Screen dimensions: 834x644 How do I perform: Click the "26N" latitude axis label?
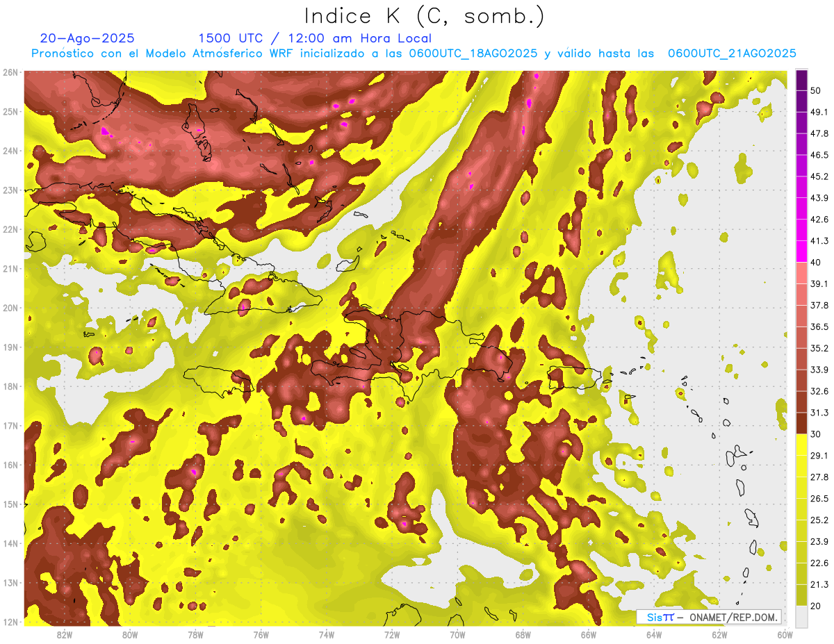(x=10, y=72)
